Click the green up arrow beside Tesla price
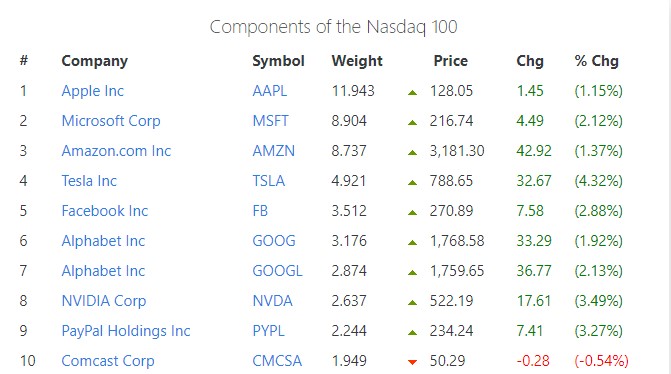 (x=413, y=182)
